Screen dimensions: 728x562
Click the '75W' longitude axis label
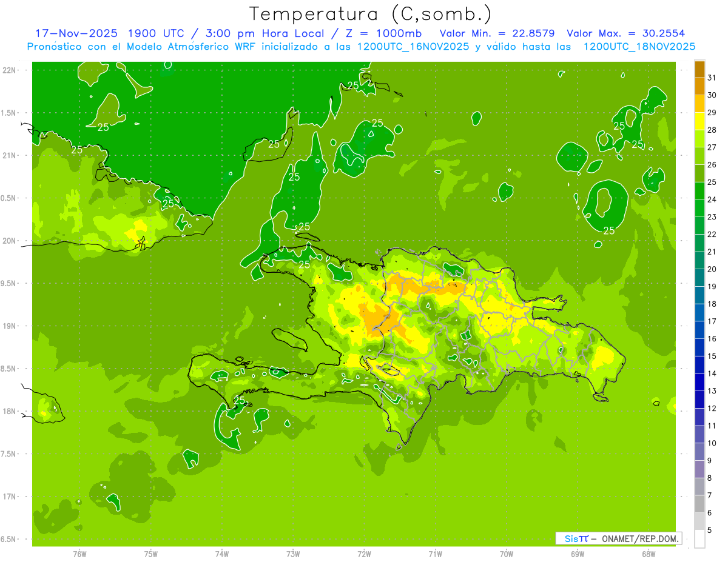150,554
